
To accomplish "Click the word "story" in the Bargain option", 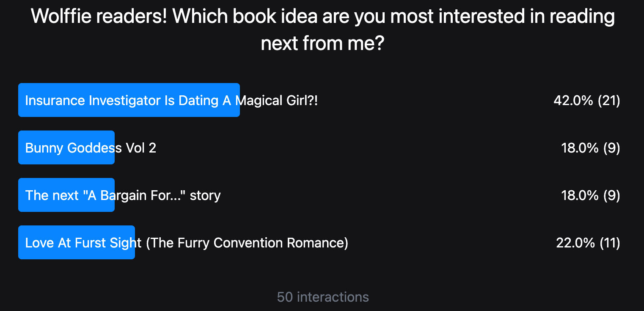I will point(205,195).
